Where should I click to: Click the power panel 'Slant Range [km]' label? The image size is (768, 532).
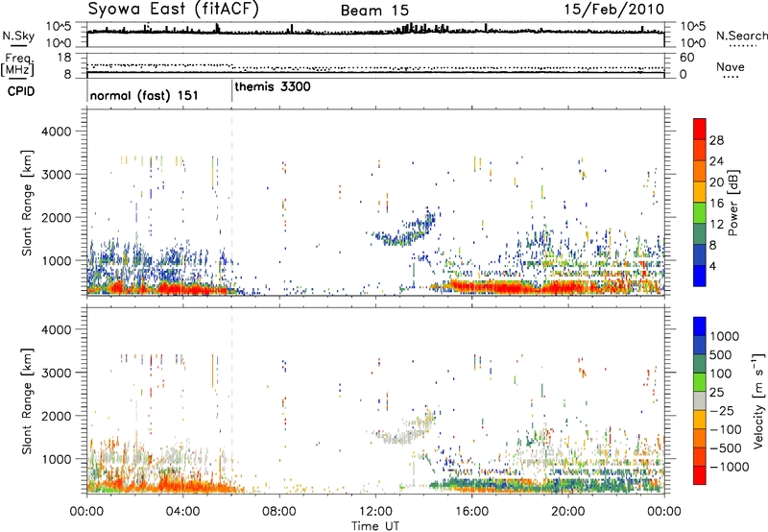(27, 203)
